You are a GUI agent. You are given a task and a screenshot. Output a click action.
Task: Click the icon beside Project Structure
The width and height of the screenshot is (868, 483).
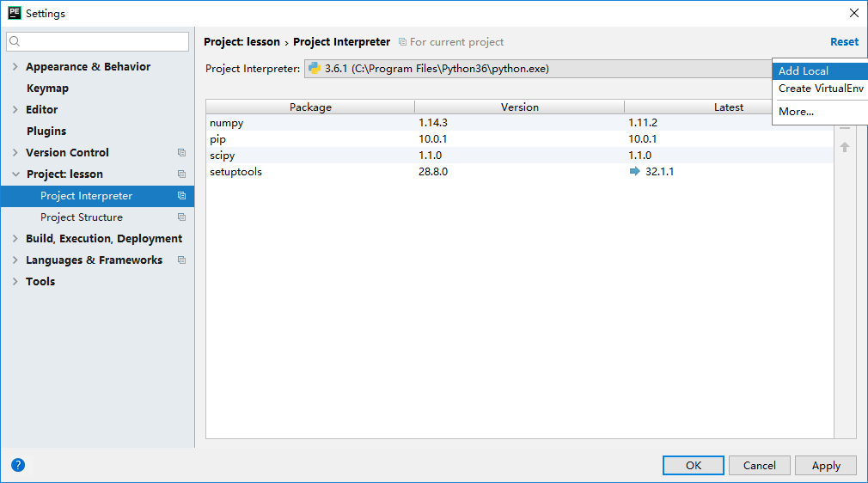click(181, 217)
